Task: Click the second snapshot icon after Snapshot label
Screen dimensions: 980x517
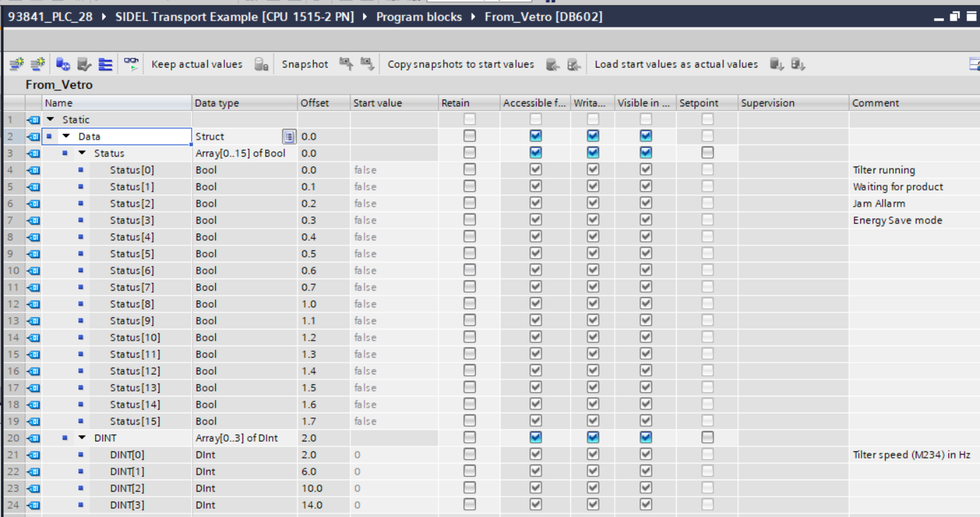Action: click(367, 64)
